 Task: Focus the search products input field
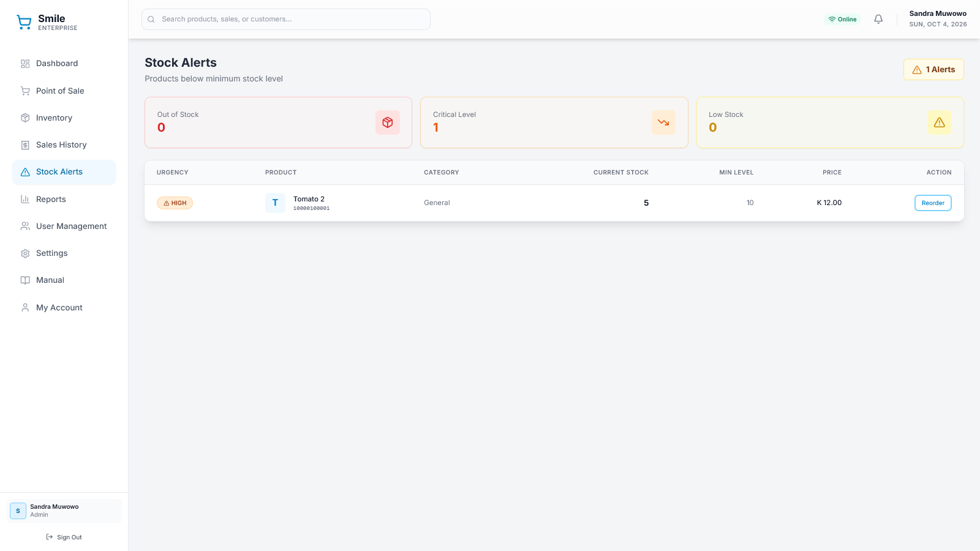pos(286,19)
